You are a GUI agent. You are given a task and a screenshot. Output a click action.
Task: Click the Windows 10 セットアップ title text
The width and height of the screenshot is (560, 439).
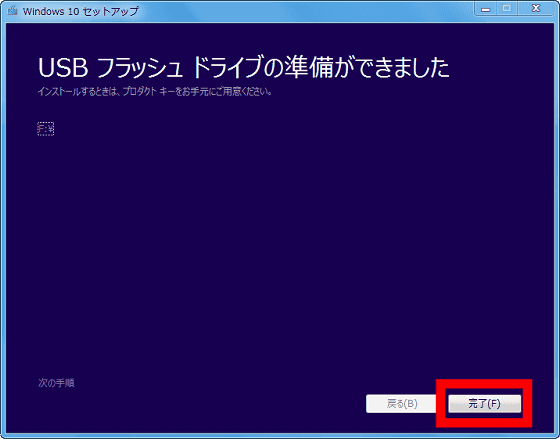(80, 11)
